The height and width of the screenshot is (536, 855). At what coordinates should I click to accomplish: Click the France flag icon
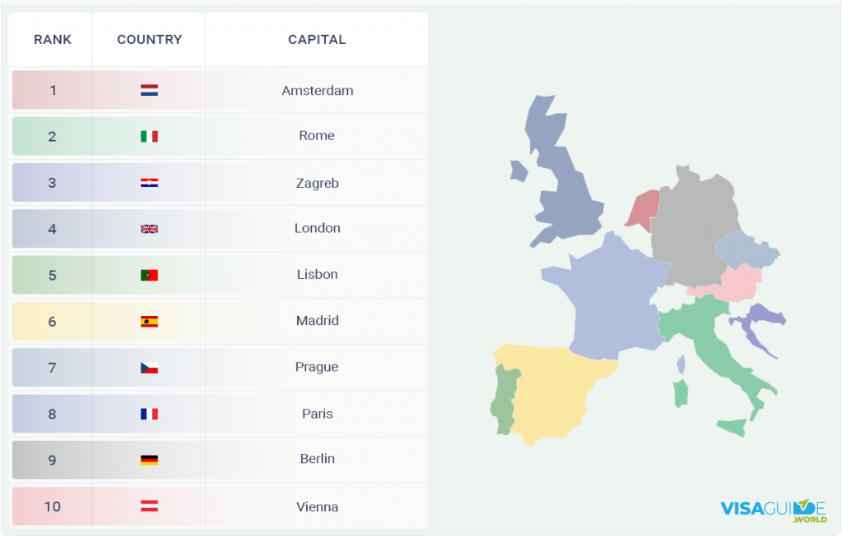pyautogui.click(x=149, y=413)
